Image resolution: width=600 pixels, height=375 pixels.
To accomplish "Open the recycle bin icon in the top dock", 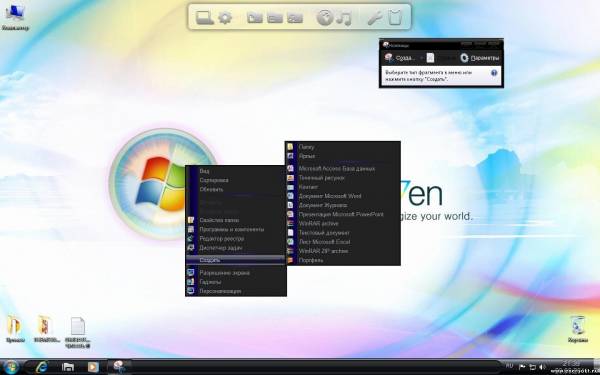I will (395, 18).
